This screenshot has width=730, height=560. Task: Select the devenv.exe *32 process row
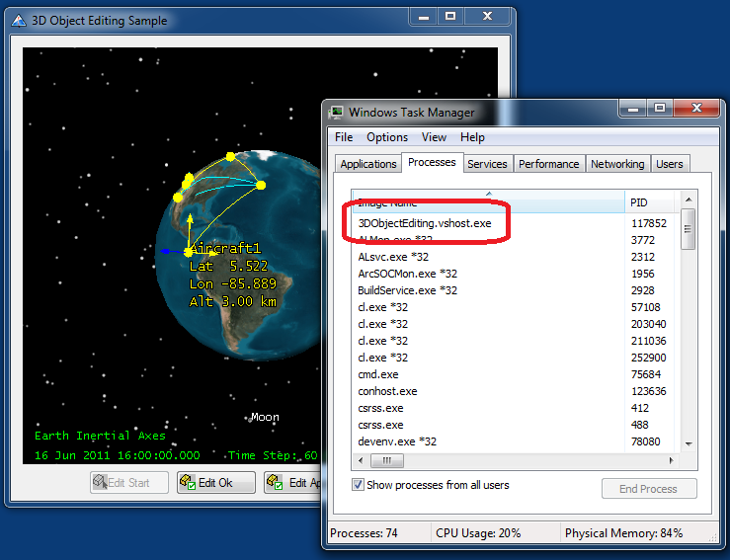click(x=397, y=441)
